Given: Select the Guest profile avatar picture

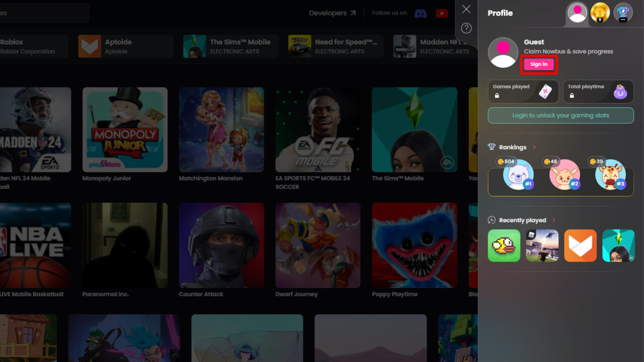Looking at the screenshot, I should tap(503, 52).
